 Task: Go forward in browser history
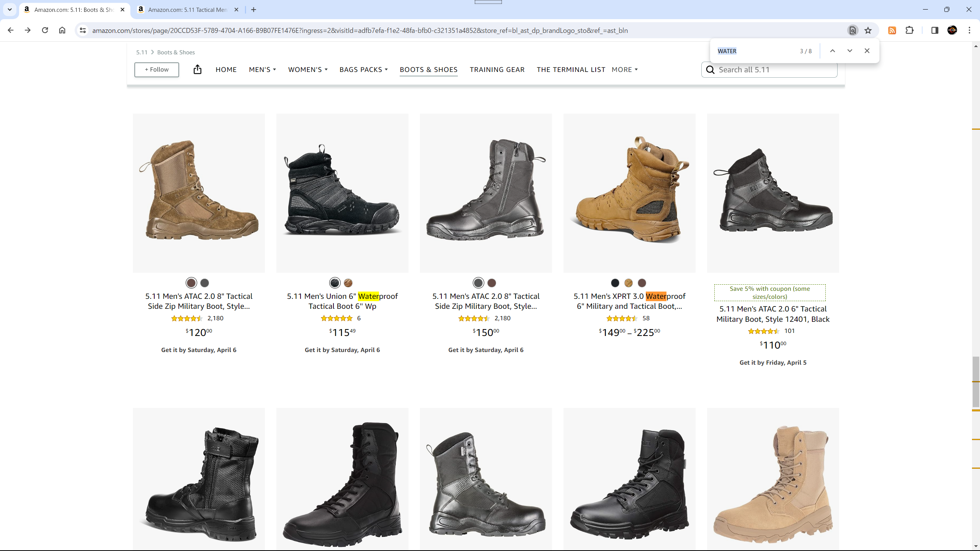point(28,30)
